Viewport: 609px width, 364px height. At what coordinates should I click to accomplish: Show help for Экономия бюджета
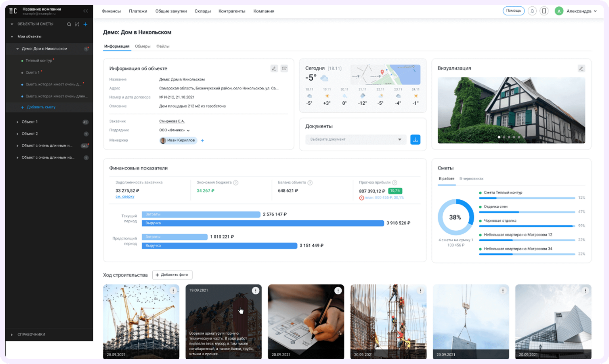[x=236, y=183]
